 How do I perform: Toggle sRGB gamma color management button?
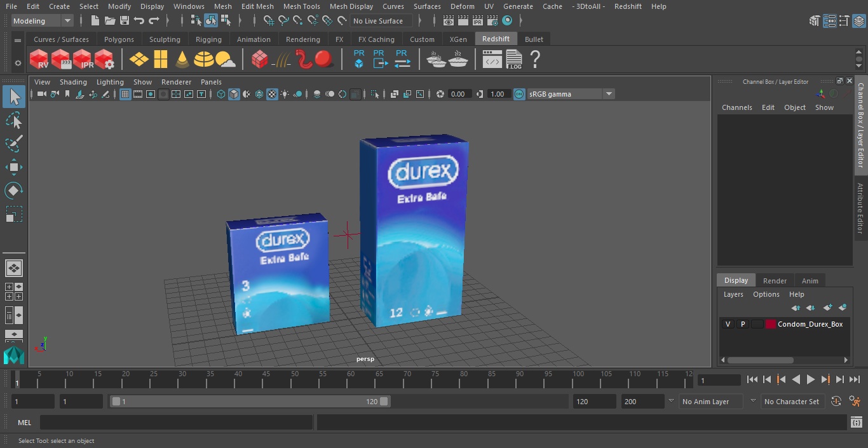click(x=519, y=94)
